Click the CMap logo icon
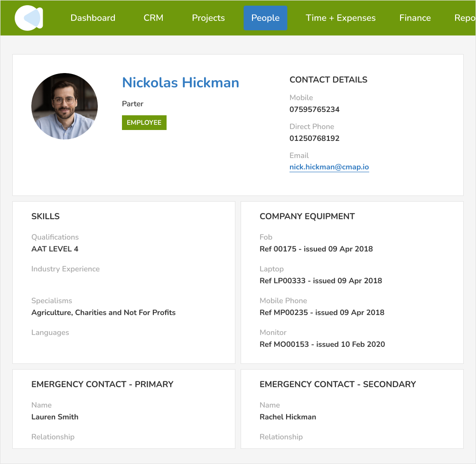This screenshot has height=464, width=476. 29,18
